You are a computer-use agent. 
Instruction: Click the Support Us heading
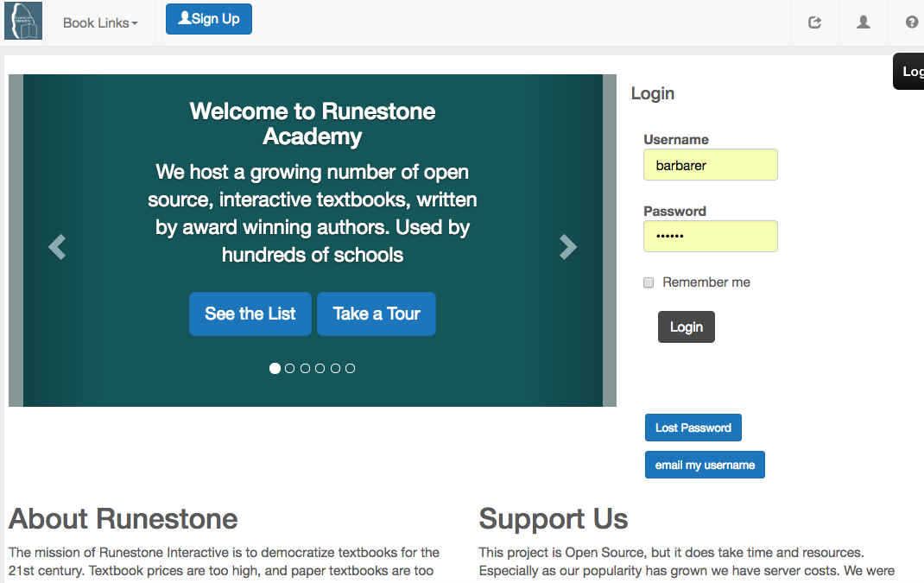[x=554, y=519]
